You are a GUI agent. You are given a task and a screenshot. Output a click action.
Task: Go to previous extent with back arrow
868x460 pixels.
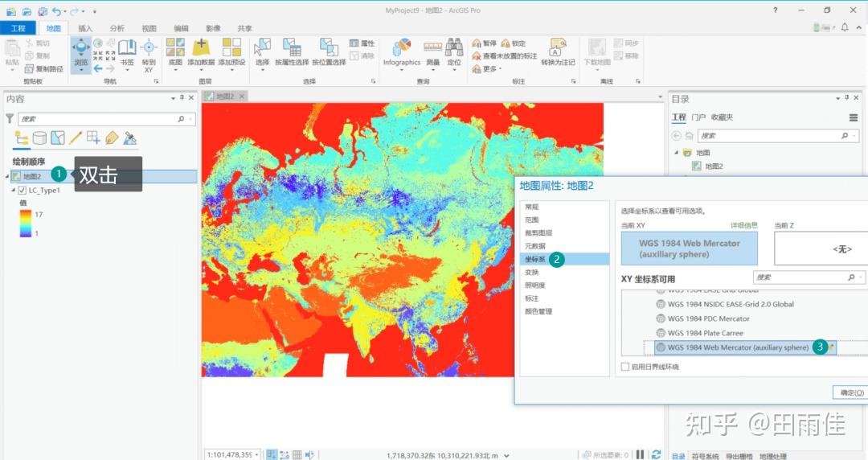pos(98,68)
